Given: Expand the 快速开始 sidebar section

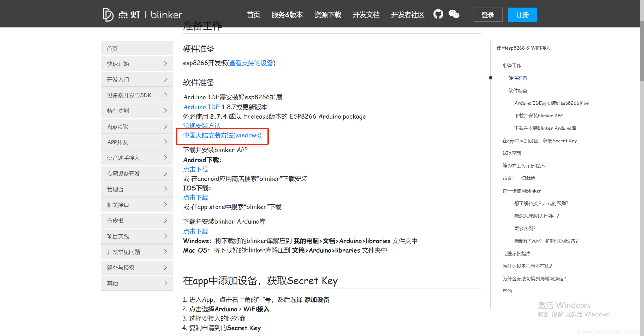Looking at the screenshot, I should pos(137,63).
